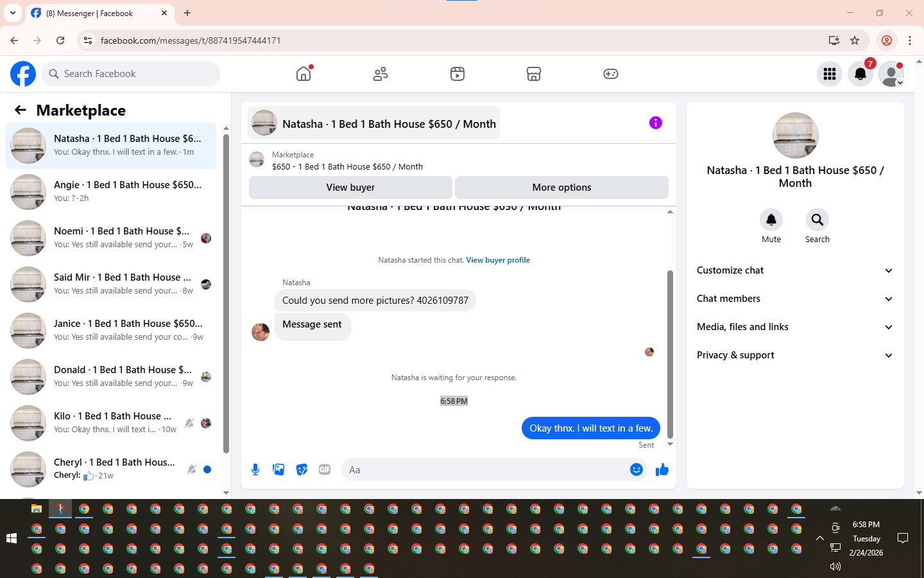This screenshot has width=924, height=578.
Task: Open Chrome three-dot menu
Action: pyautogui.click(x=910, y=40)
